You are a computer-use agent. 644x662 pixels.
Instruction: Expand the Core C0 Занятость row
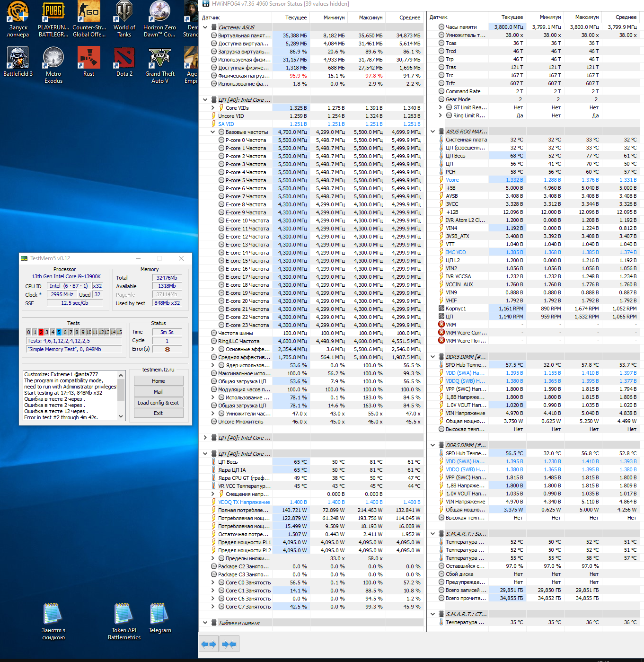point(212,583)
